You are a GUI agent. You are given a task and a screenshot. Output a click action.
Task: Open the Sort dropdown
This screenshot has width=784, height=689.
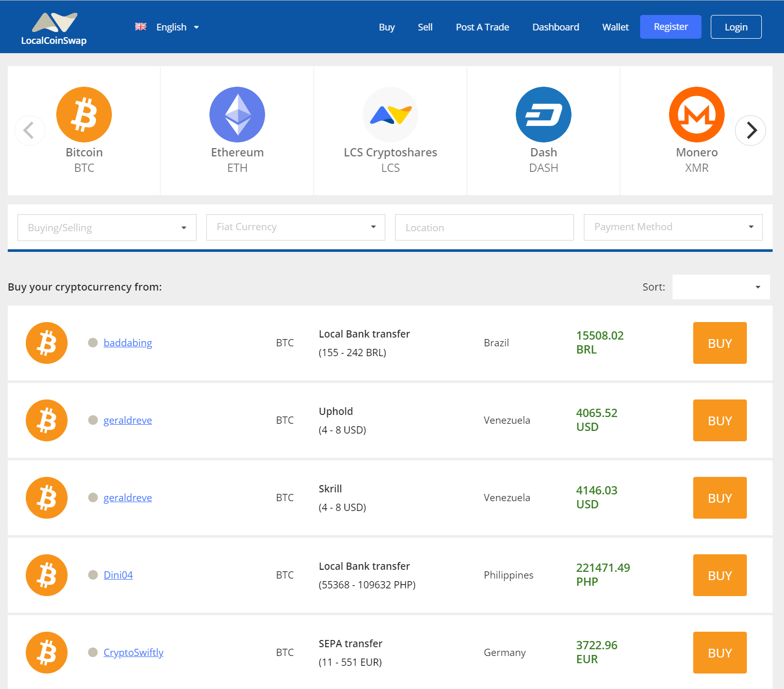(721, 287)
